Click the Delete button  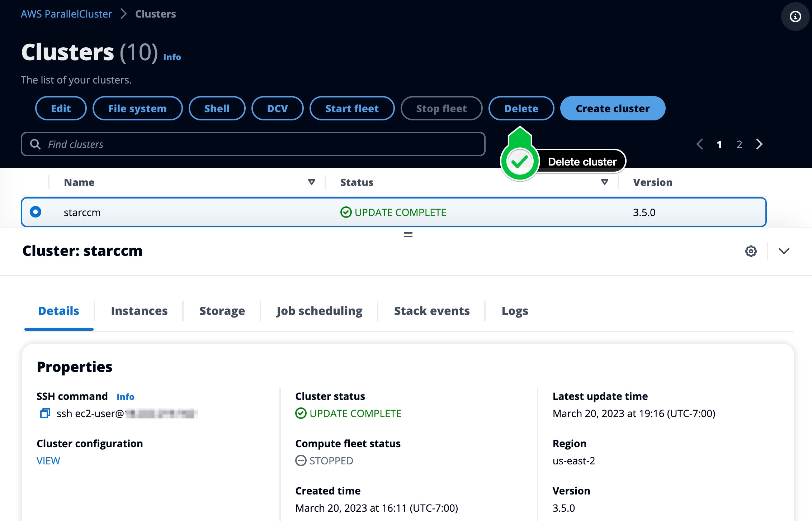coord(521,108)
